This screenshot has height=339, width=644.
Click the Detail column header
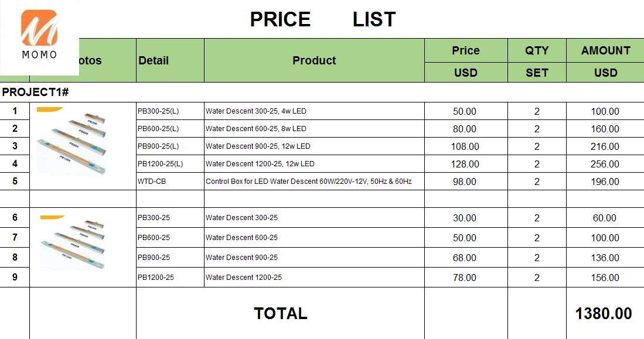154,60
